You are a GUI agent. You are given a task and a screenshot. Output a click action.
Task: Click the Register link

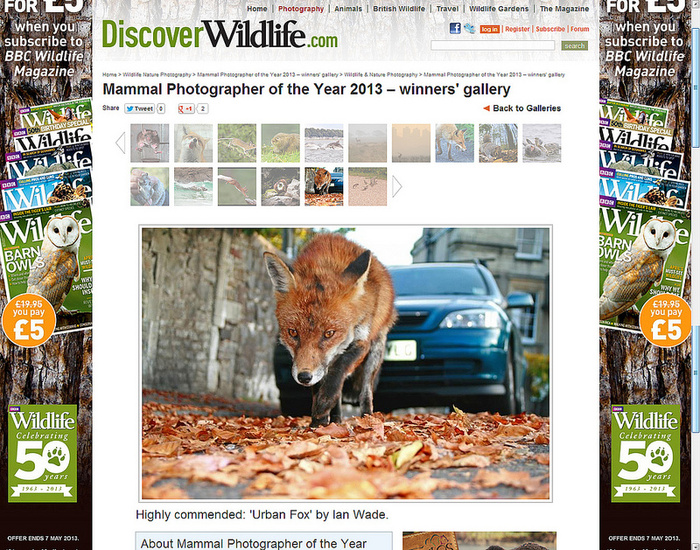coord(517,29)
